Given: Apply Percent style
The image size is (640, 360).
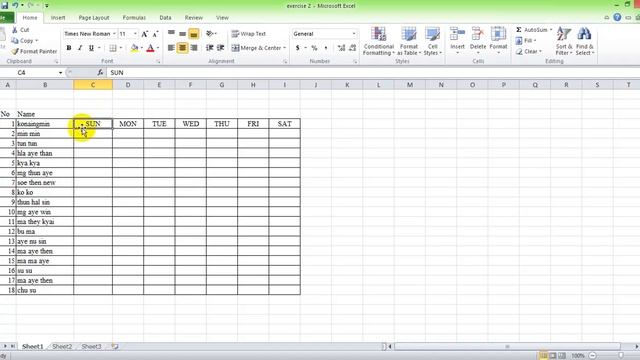Looking at the screenshot, I should (x=314, y=48).
